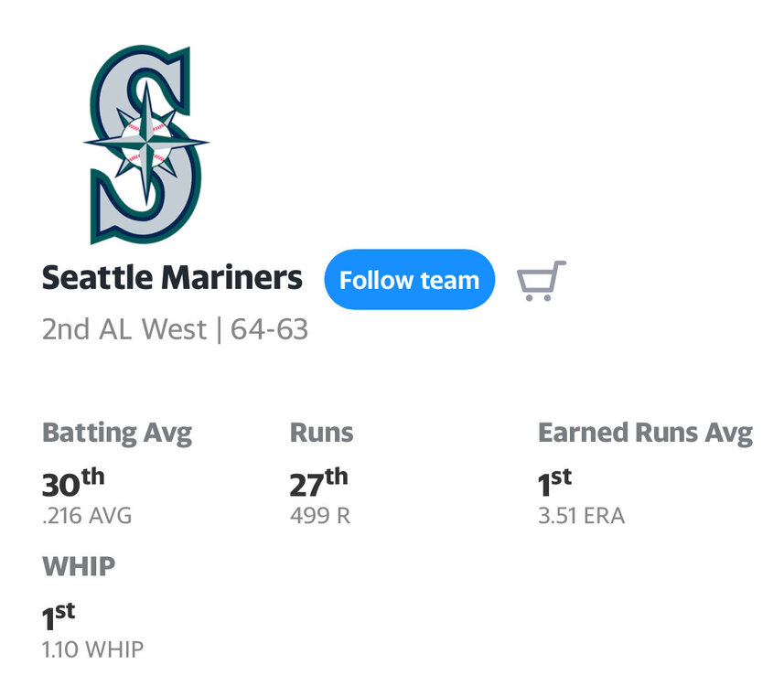Screen dimensions: 784x686
Task: Select the 1st ERA ranking
Action: click(554, 483)
